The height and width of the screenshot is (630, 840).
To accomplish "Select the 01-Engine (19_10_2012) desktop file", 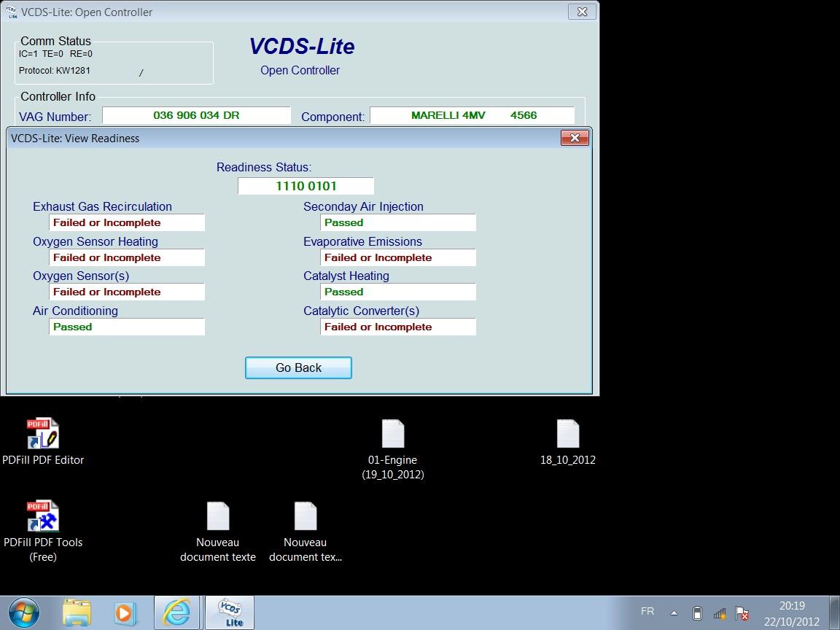I will (393, 449).
